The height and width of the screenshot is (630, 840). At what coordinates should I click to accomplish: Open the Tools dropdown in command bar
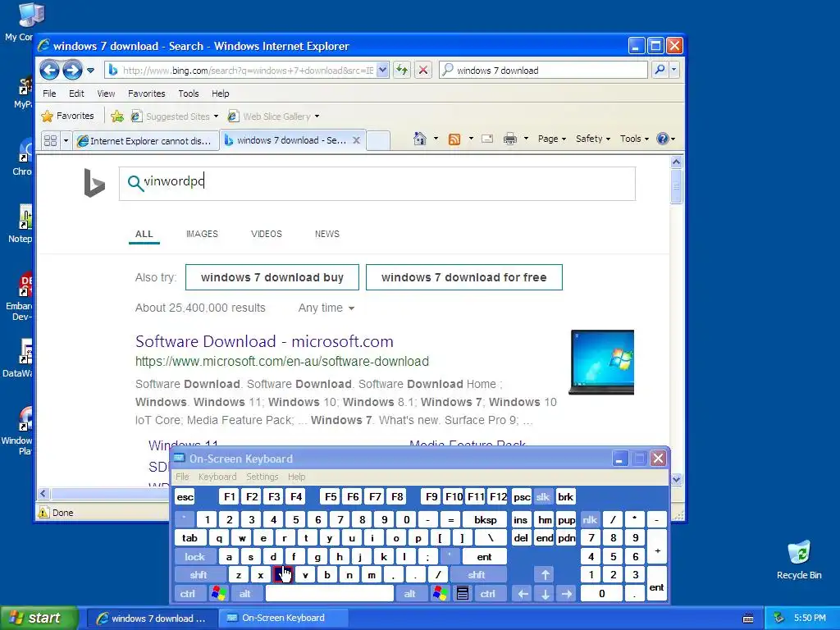pos(634,139)
